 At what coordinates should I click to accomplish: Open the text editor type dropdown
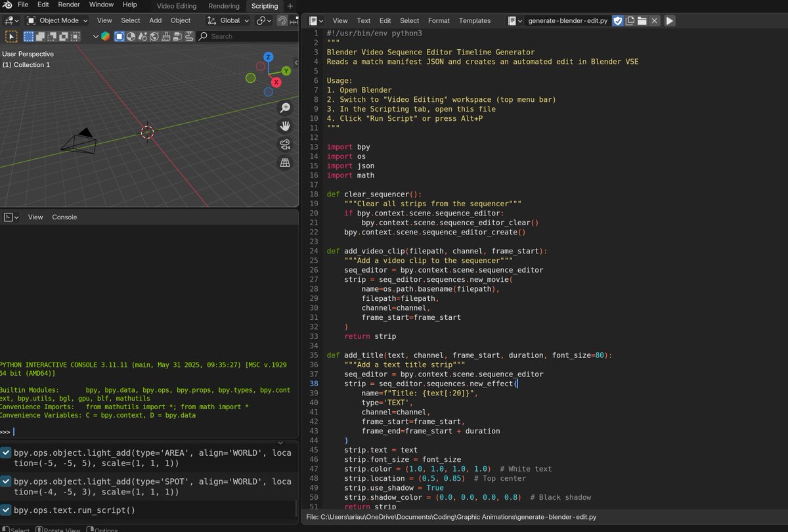point(317,21)
